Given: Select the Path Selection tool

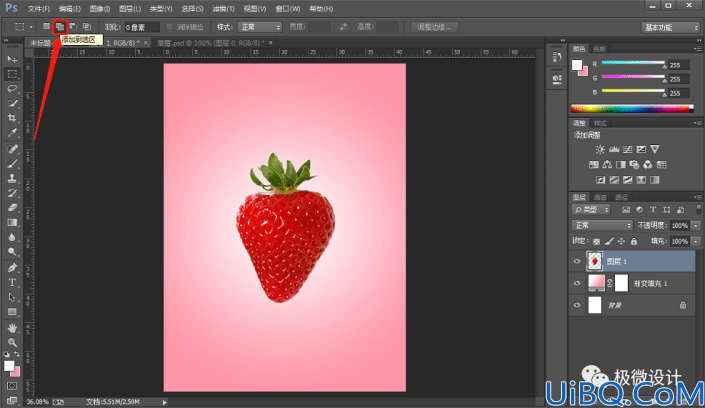Looking at the screenshot, I should point(12,297).
